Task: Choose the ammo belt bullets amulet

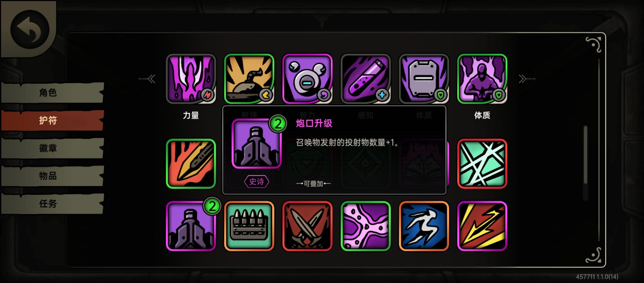Action: 249,226
